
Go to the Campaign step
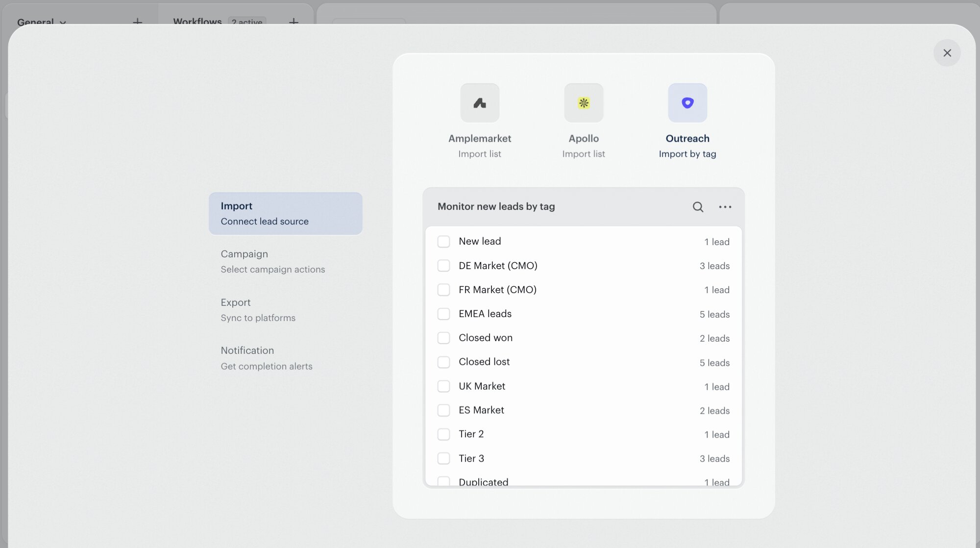point(285,262)
